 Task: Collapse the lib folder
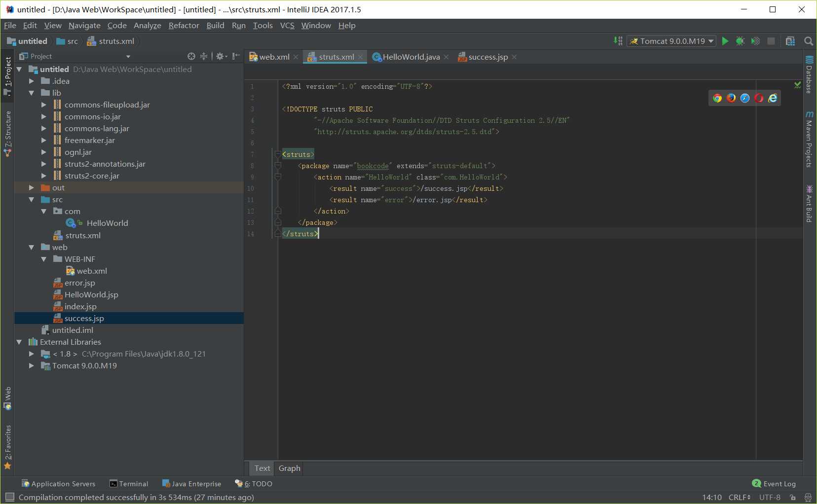[32, 93]
